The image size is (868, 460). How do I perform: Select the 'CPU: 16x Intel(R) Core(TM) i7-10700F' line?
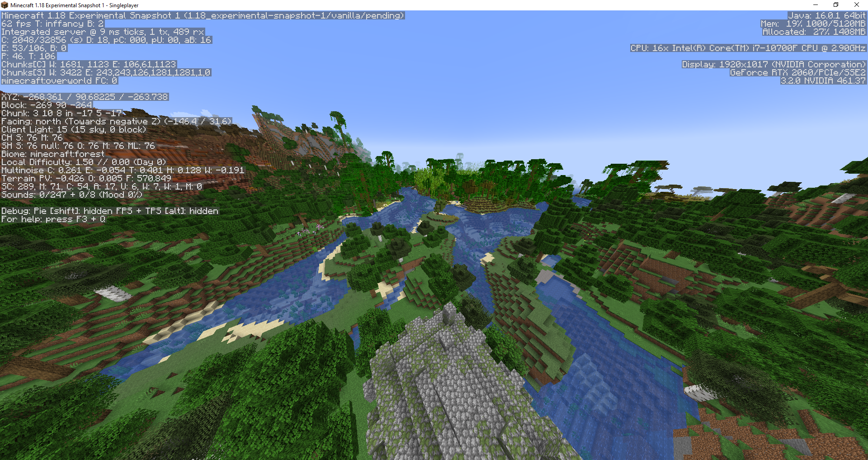(748, 48)
